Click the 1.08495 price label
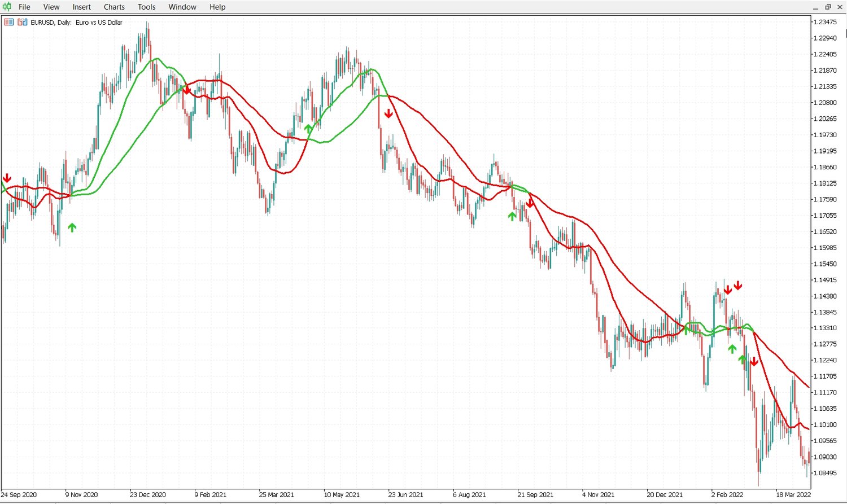This screenshot has width=847, height=504. pos(826,473)
